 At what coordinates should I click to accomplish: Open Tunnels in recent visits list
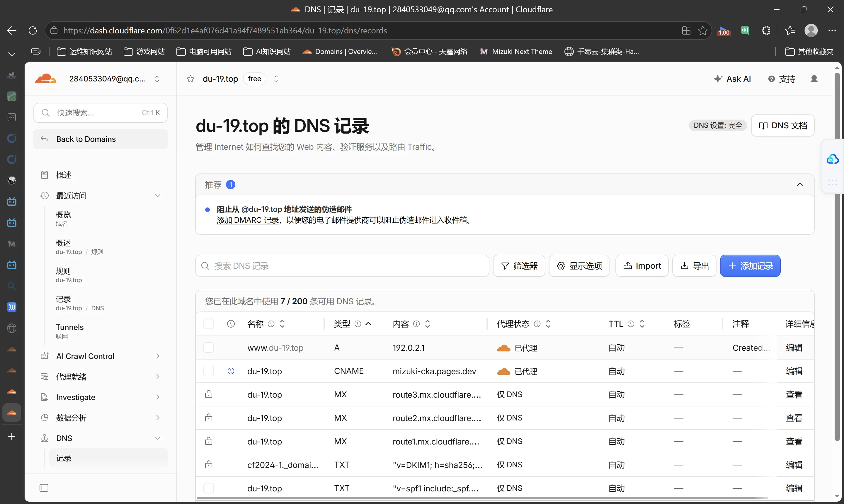(70, 331)
